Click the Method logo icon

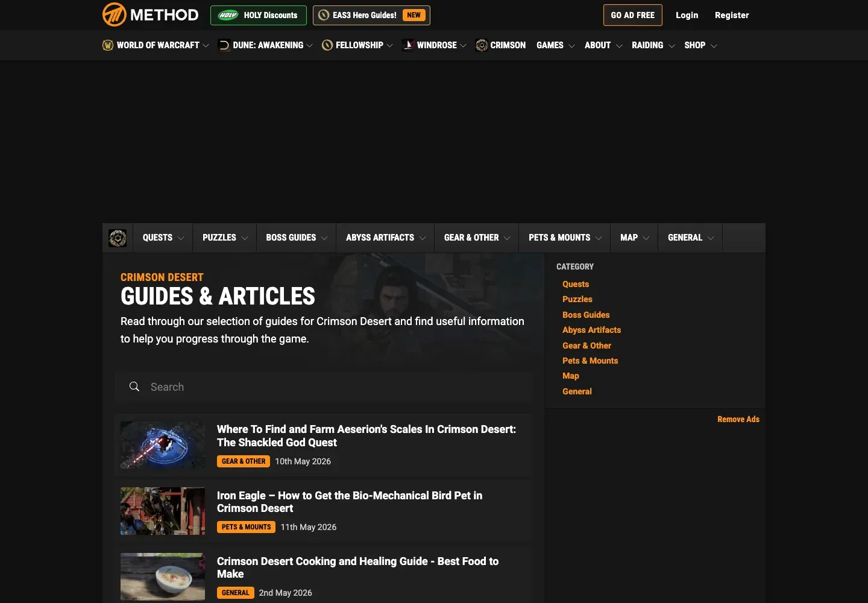coord(114,14)
